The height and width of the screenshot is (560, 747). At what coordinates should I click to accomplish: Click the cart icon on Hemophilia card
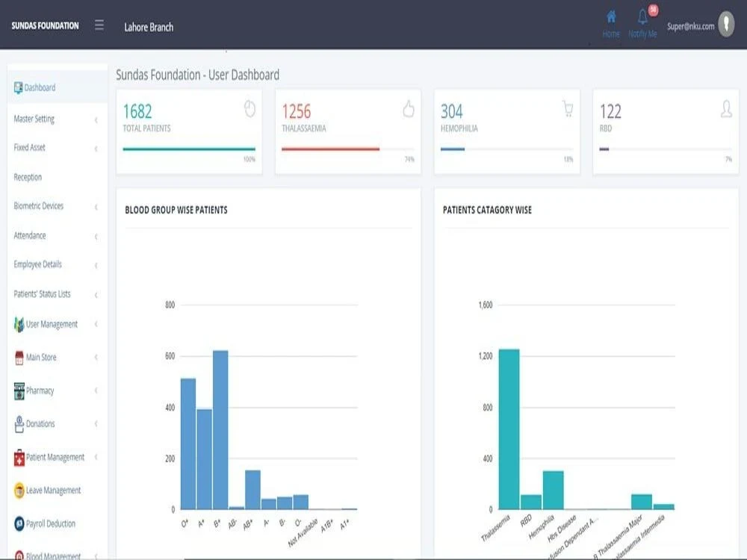(x=568, y=108)
